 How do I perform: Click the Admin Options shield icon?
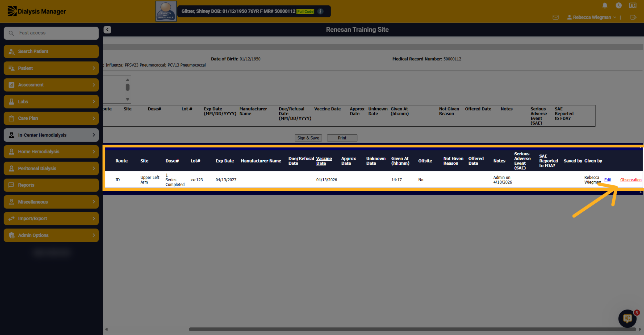click(12, 235)
